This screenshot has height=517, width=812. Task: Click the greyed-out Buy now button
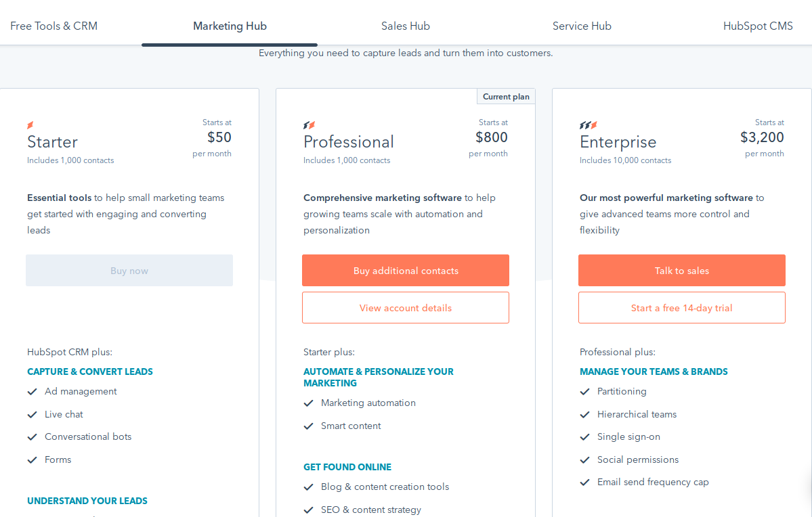pyautogui.click(x=129, y=271)
